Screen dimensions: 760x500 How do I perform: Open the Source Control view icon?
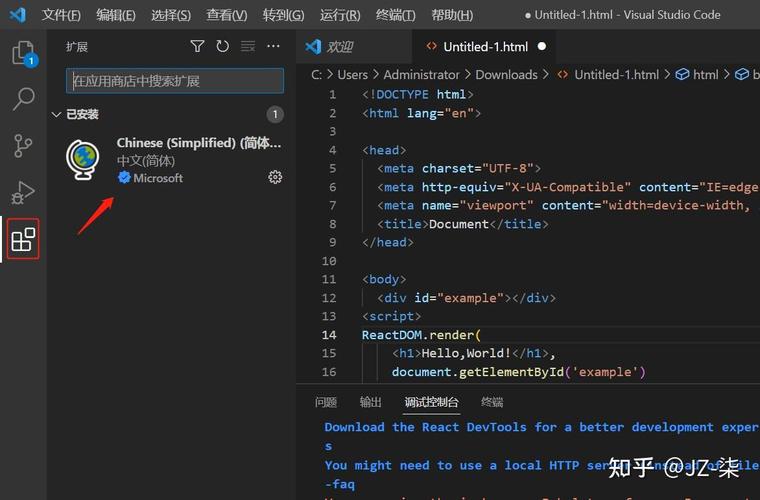(x=23, y=146)
